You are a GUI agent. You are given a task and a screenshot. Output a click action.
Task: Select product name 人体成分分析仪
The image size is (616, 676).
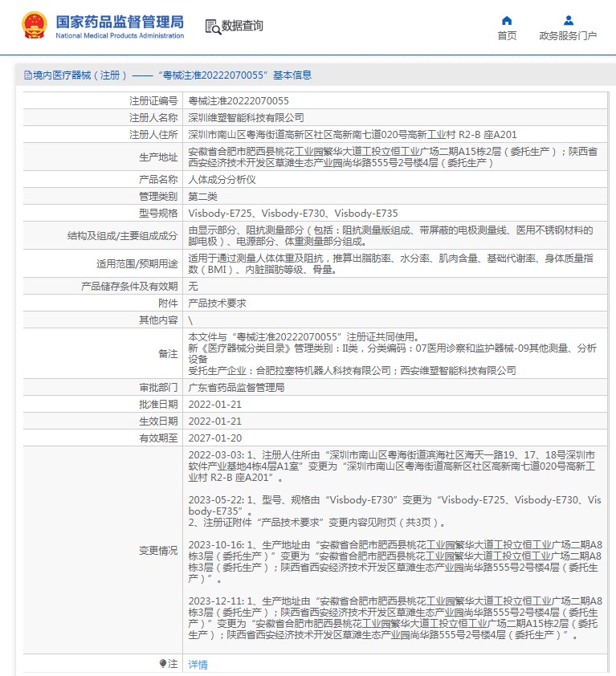click(x=222, y=179)
